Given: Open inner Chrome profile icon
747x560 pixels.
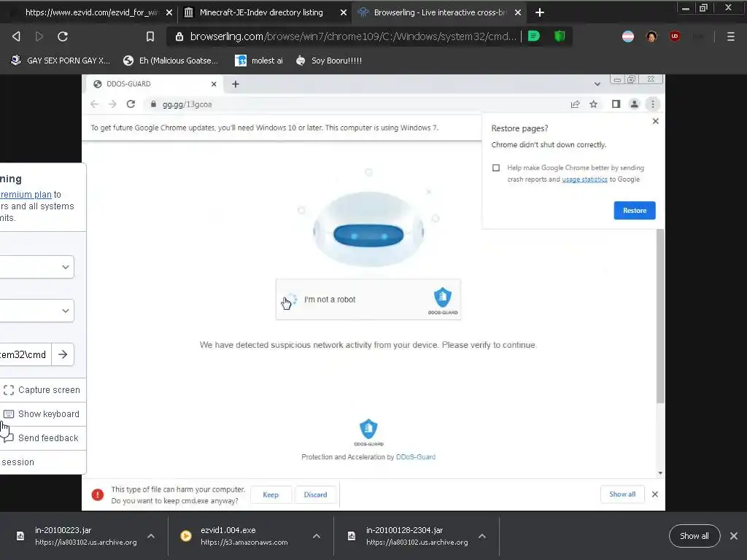Looking at the screenshot, I should point(634,104).
